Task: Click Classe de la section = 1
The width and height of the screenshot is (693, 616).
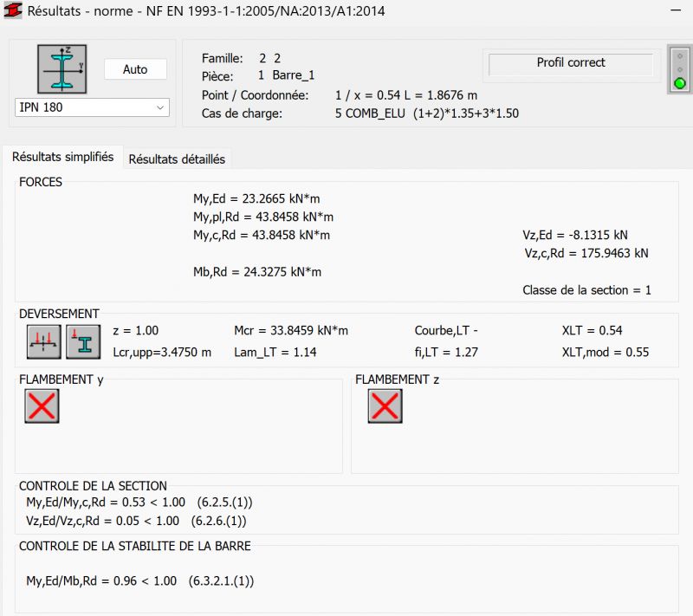Action: pyautogui.click(x=587, y=290)
